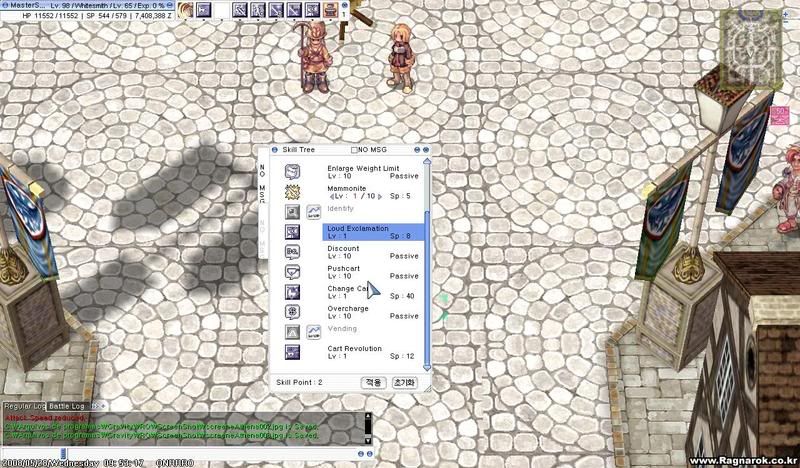Click the last hotkey bar item icon

click(x=331, y=10)
